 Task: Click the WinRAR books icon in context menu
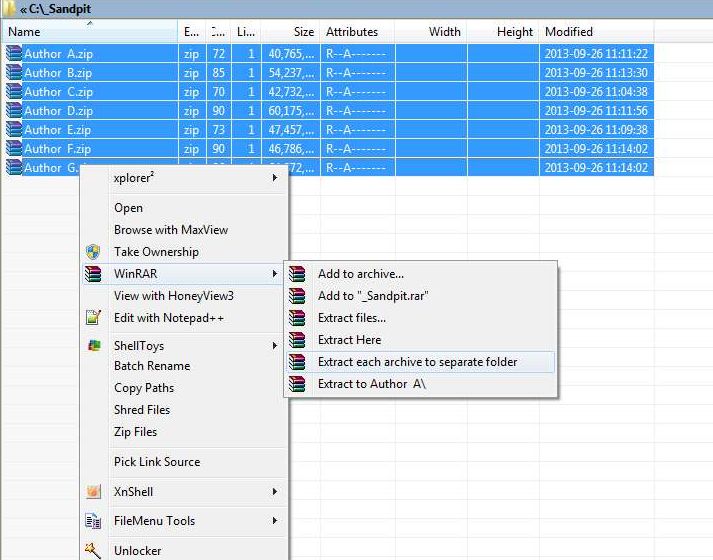click(93, 274)
